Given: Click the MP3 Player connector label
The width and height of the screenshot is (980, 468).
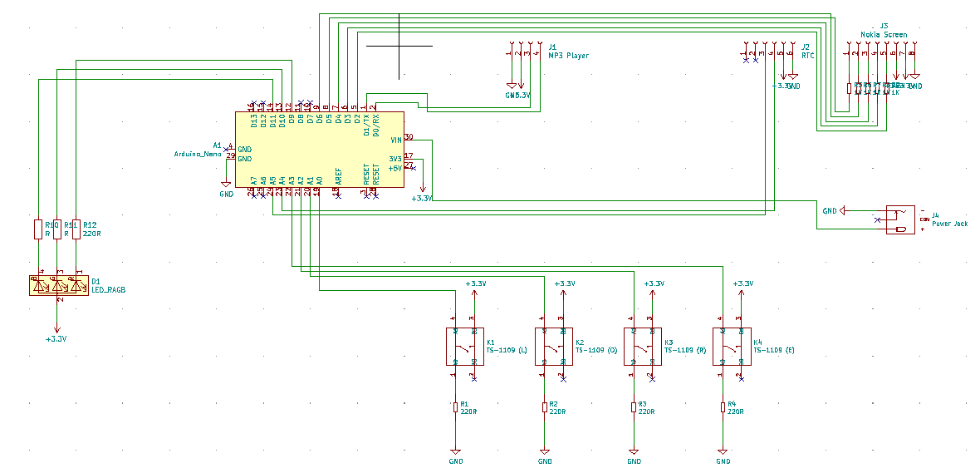Looking at the screenshot, I should click(568, 56).
